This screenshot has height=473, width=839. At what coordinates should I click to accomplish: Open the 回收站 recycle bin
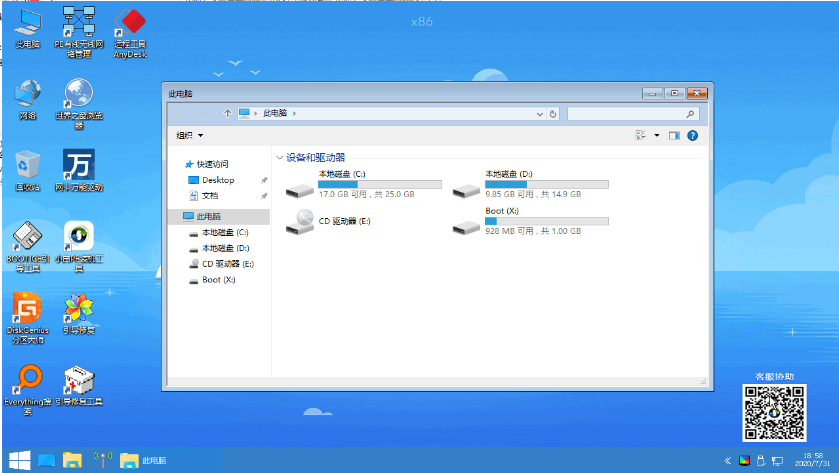[28, 171]
